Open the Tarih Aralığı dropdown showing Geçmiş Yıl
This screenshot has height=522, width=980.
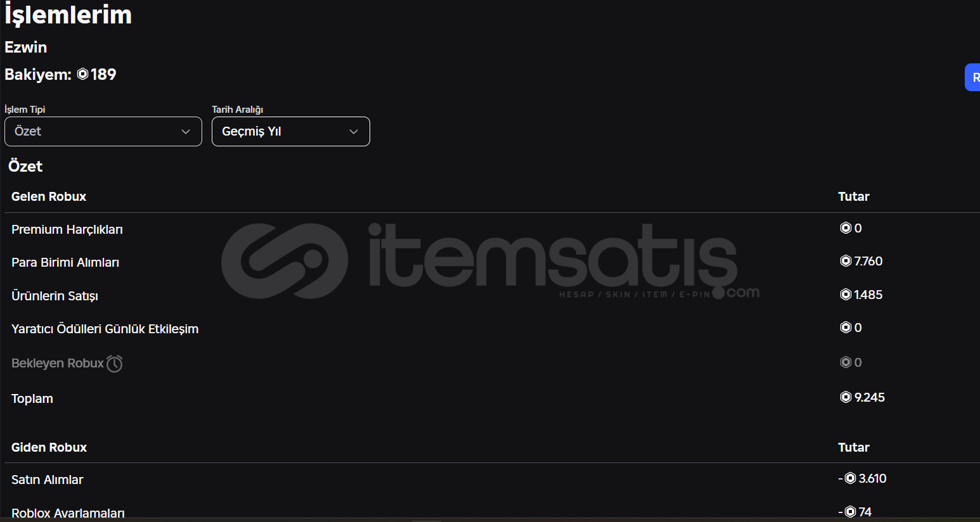pyautogui.click(x=291, y=131)
